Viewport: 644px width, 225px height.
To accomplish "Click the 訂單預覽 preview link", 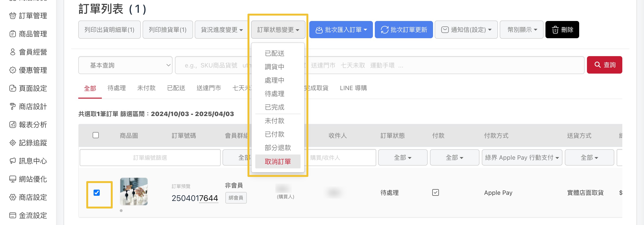I will tap(181, 186).
